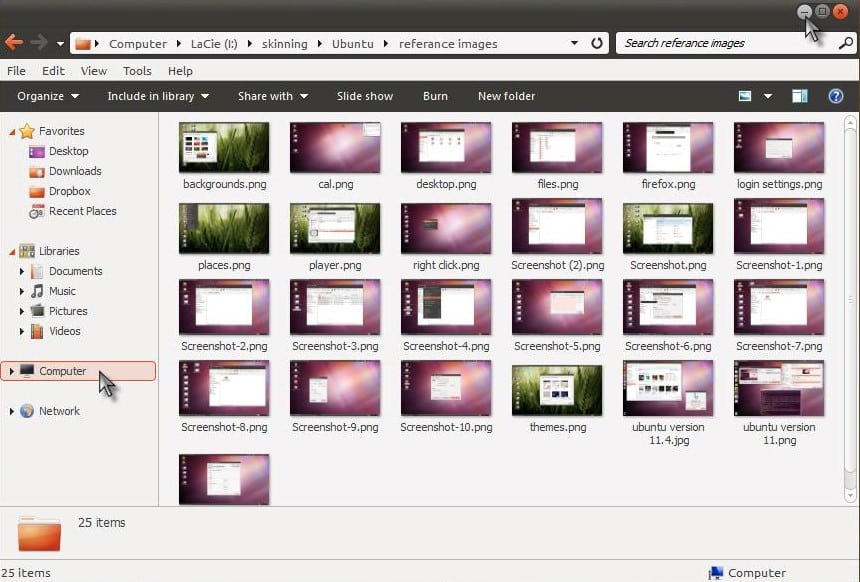The width and height of the screenshot is (860, 582).
Task: Expand the Include in library dropdown
Action: coord(158,96)
